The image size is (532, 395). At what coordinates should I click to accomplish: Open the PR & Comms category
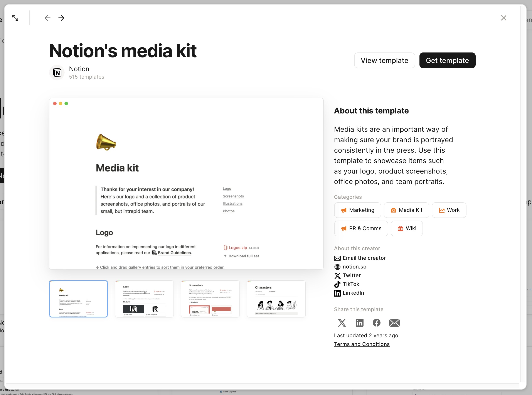[x=361, y=229]
